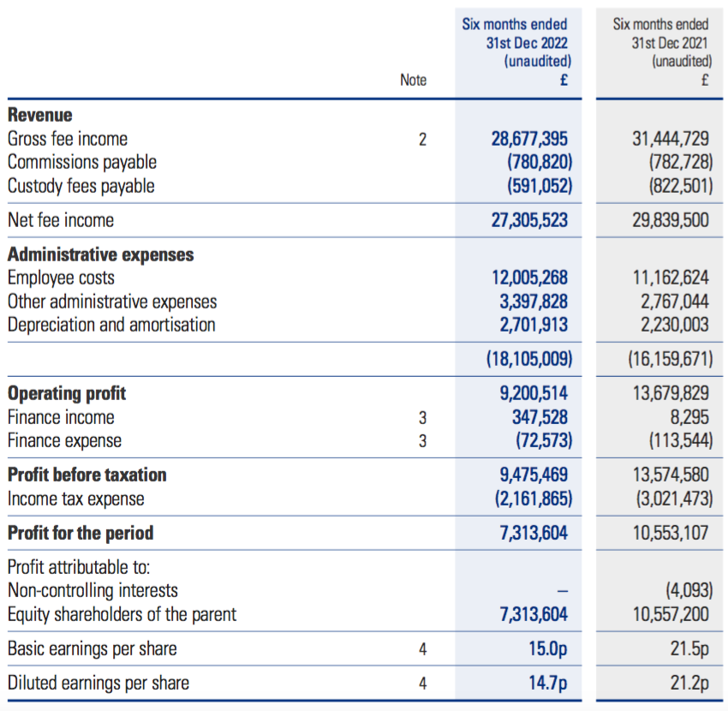Click basic EPS value 21.5p
This screenshot has width=728, height=711.
coord(689,649)
